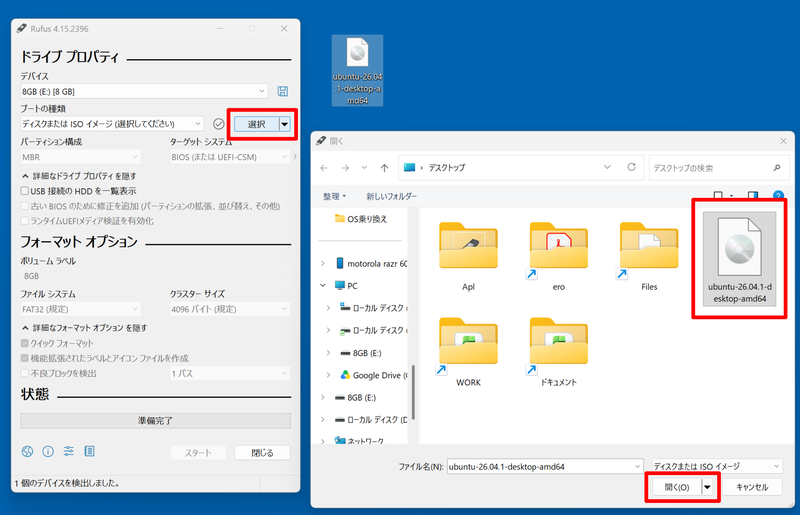The image size is (800, 515).
Task: Select motorola razr device in tree
Action: pos(371,263)
